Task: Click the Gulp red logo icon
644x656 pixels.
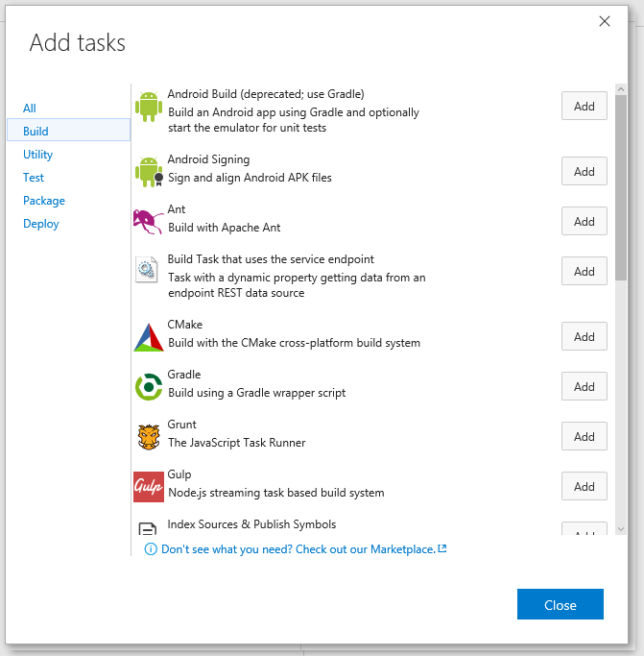Action: tap(149, 487)
